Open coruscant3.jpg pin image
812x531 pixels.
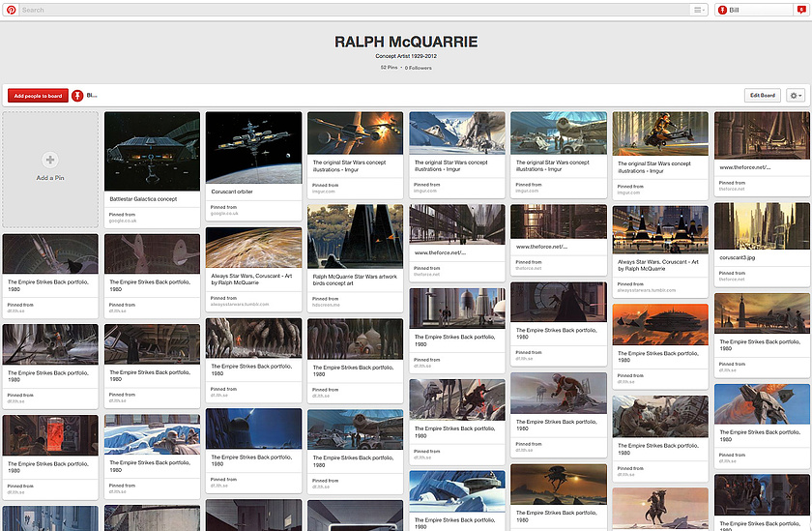pos(762,226)
